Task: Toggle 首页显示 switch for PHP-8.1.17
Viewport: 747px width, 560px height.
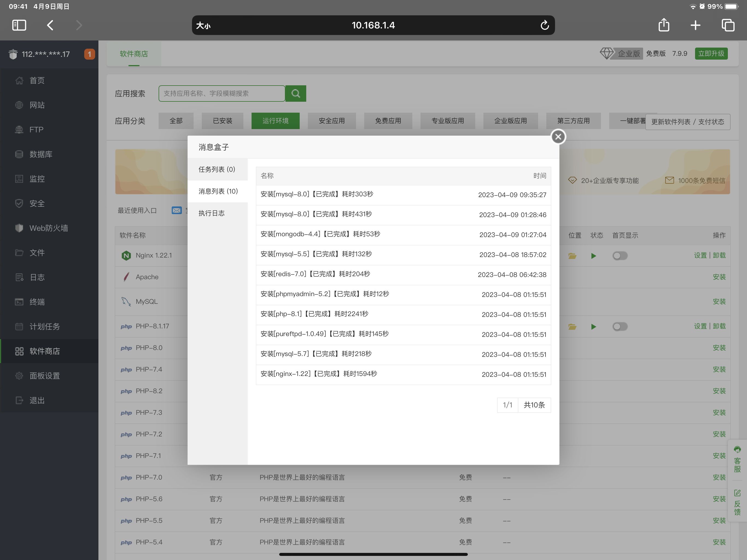Action: pos(620,326)
